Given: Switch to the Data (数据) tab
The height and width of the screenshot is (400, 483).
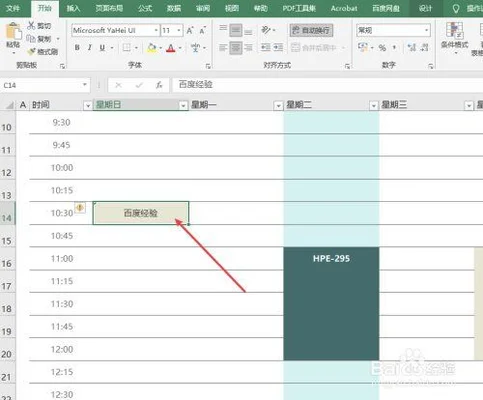Looking at the screenshot, I should click(x=174, y=8).
